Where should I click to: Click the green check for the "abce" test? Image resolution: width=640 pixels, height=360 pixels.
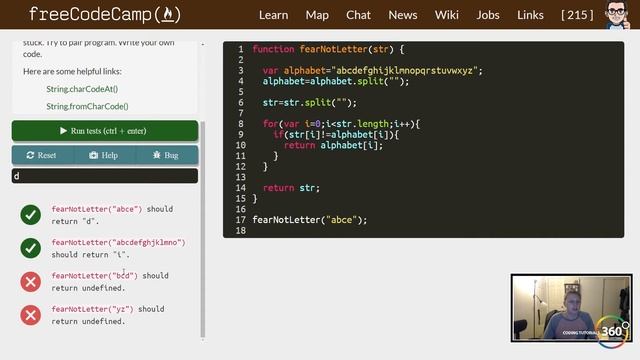31,215
